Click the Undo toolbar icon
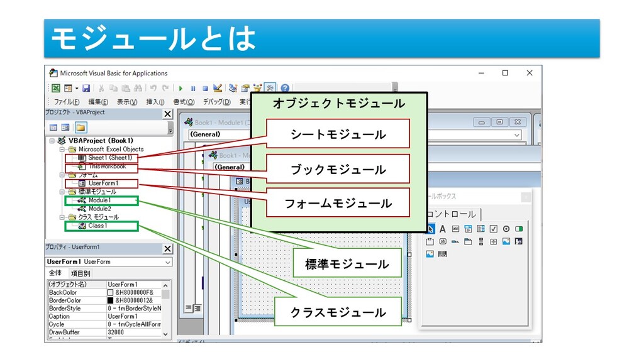Screen dimensions: 644x362 click(x=153, y=88)
